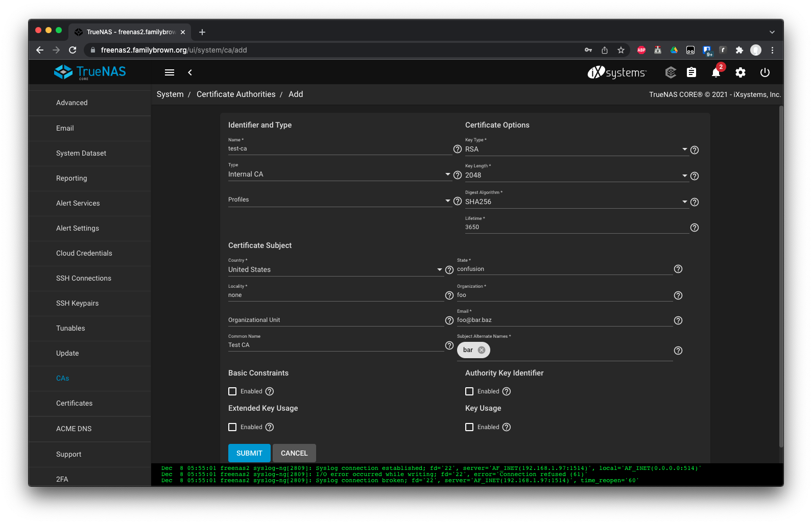Viewport: 812px width, 524px height.
Task: Show help for the Profiles field
Action: (458, 201)
